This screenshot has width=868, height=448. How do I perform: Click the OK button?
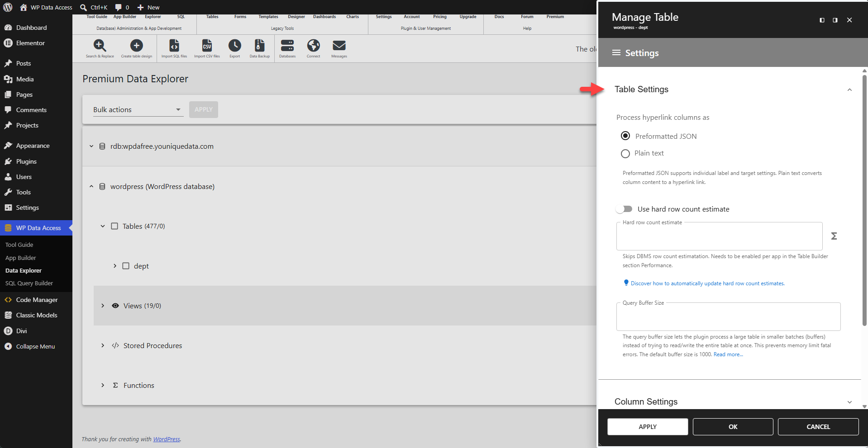click(x=733, y=427)
